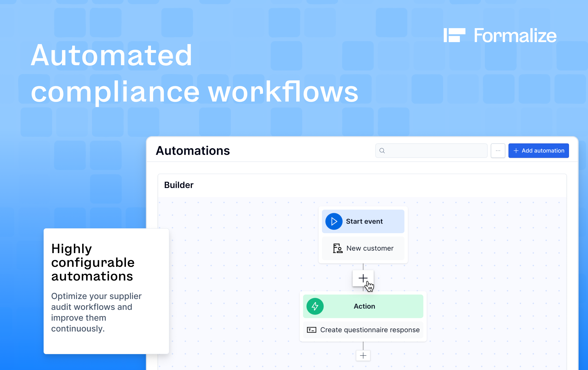Select the Action node header
The image size is (588, 370).
coord(364,306)
